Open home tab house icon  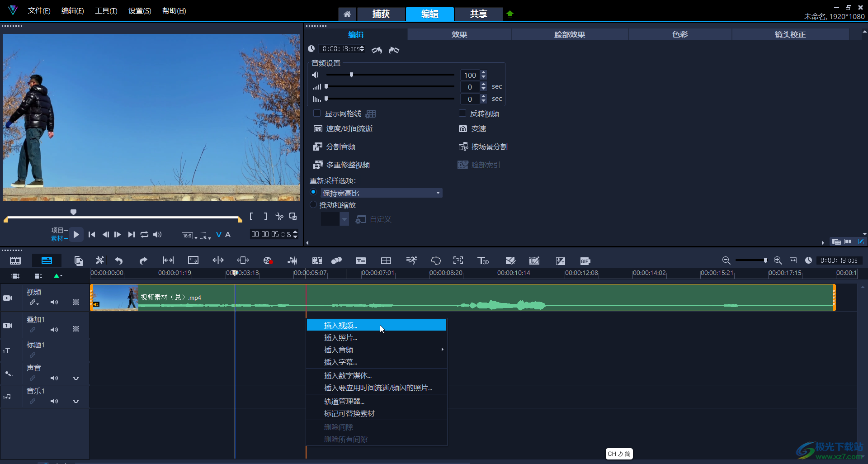(347, 14)
